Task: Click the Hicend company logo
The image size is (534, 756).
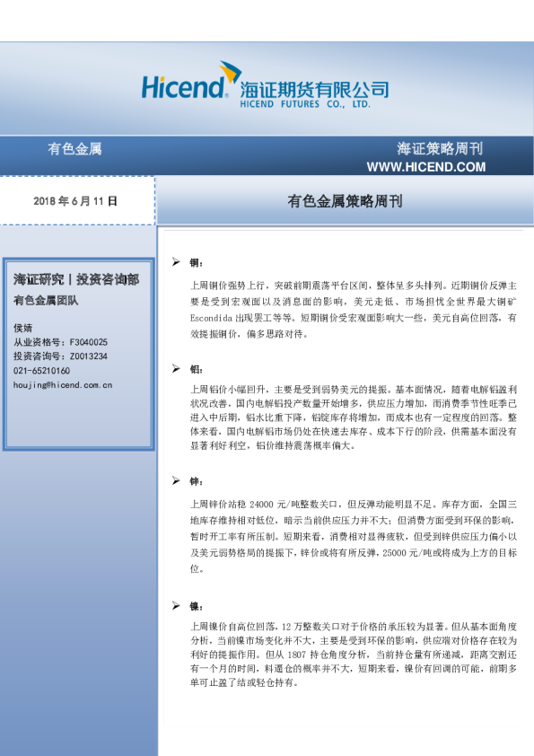Action: click(265, 84)
